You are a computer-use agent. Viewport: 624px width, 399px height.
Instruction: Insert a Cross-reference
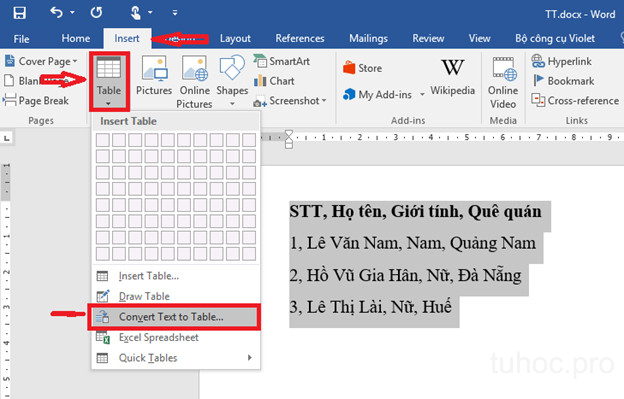coord(575,101)
